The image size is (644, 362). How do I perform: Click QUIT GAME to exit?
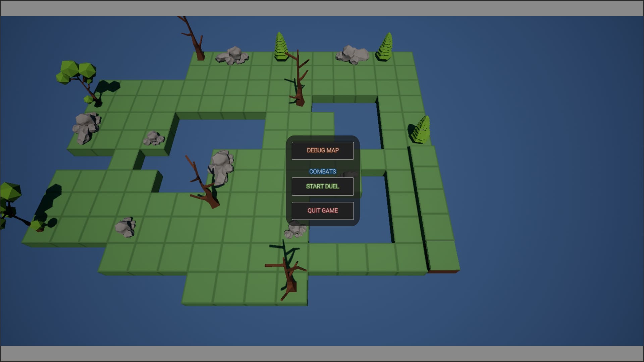coord(323,210)
